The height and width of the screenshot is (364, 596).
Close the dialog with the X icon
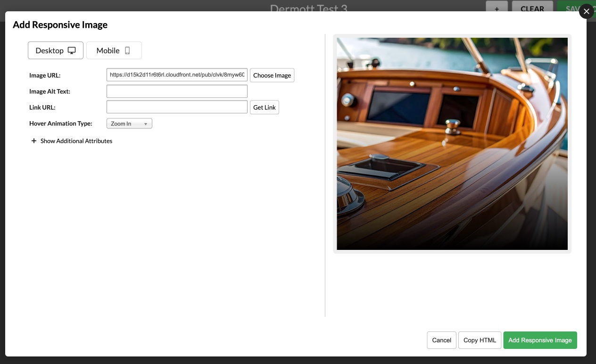586,11
